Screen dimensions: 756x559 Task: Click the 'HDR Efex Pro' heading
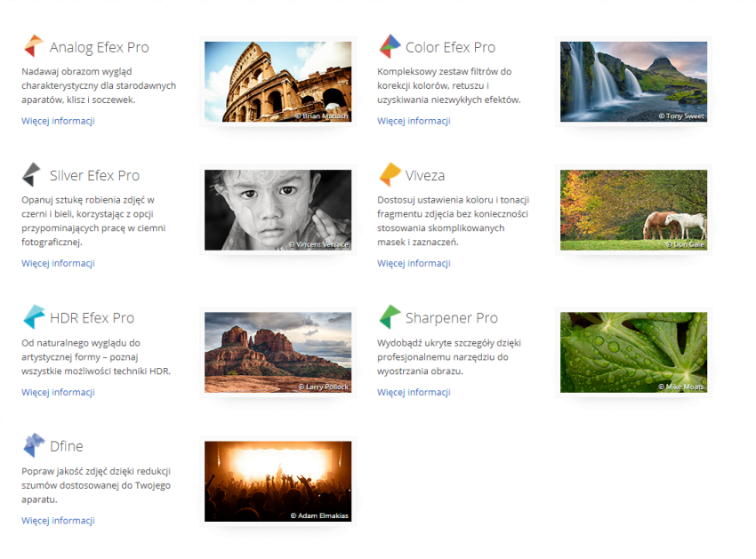coord(92,318)
